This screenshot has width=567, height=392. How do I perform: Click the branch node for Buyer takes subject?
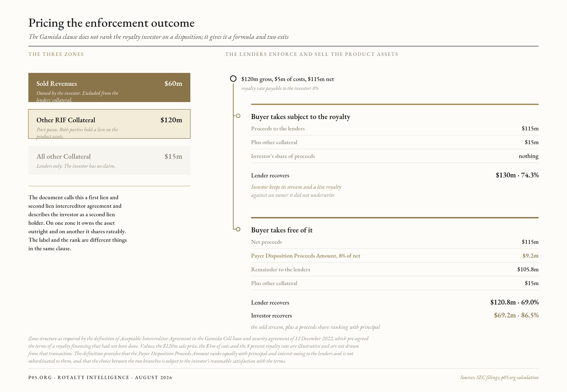click(x=238, y=116)
